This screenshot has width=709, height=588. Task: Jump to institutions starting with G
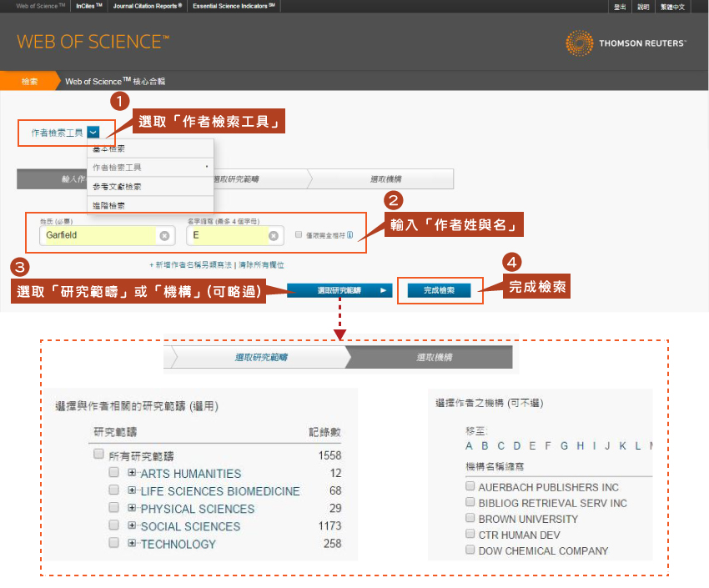564,445
